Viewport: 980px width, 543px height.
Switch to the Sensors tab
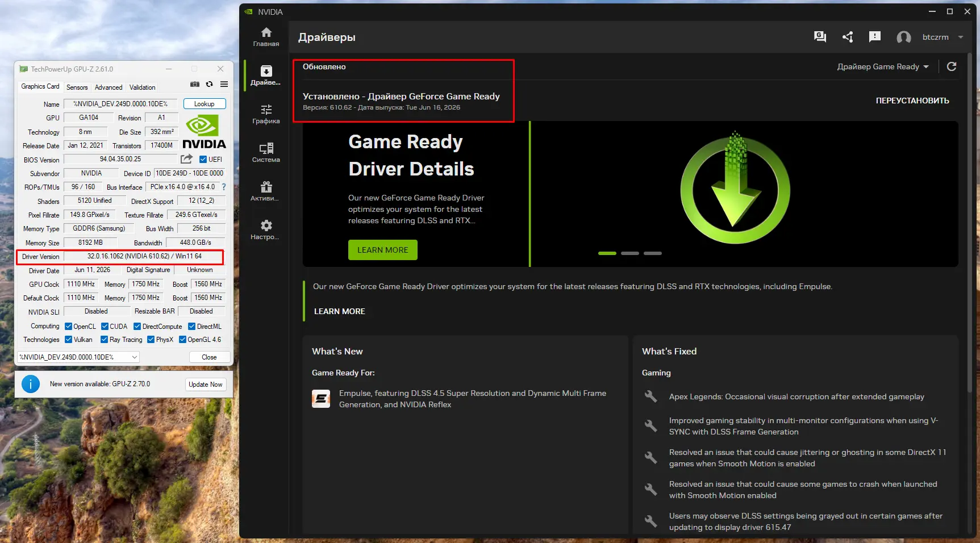point(77,87)
